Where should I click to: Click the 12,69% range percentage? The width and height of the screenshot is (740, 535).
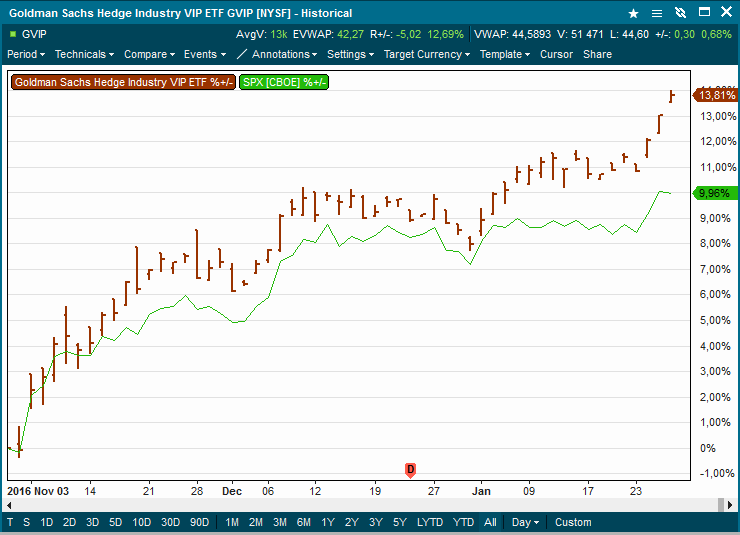446,34
